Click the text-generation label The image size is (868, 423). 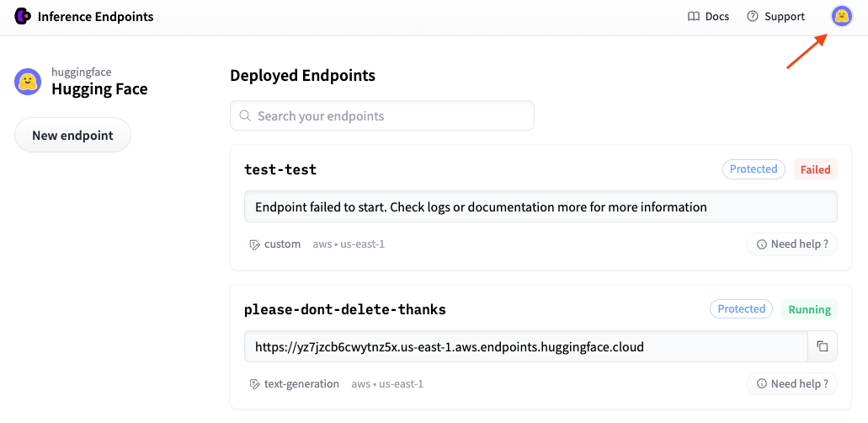[x=301, y=383]
